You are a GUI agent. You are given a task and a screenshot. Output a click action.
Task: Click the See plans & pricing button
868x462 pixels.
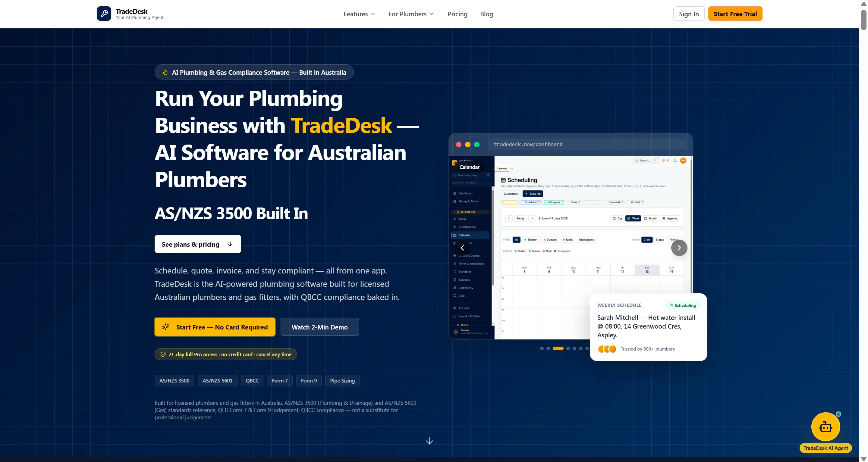(x=197, y=244)
